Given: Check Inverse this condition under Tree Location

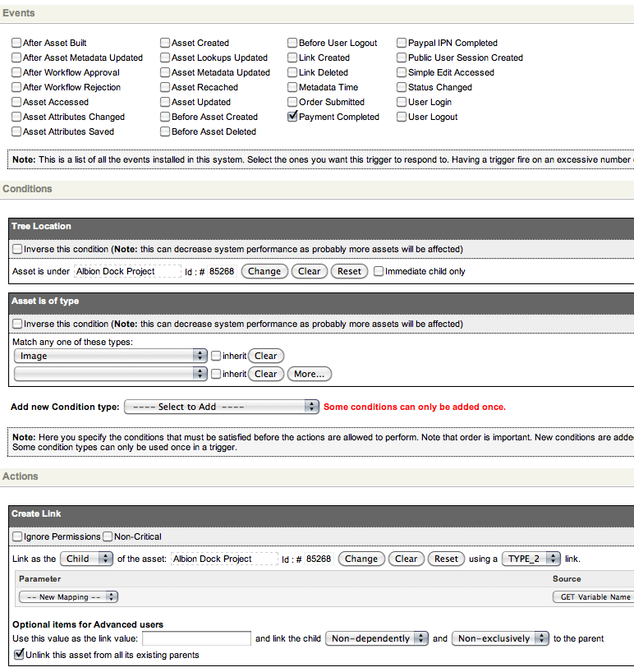Looking at the screenshot, I should point(17,249).
